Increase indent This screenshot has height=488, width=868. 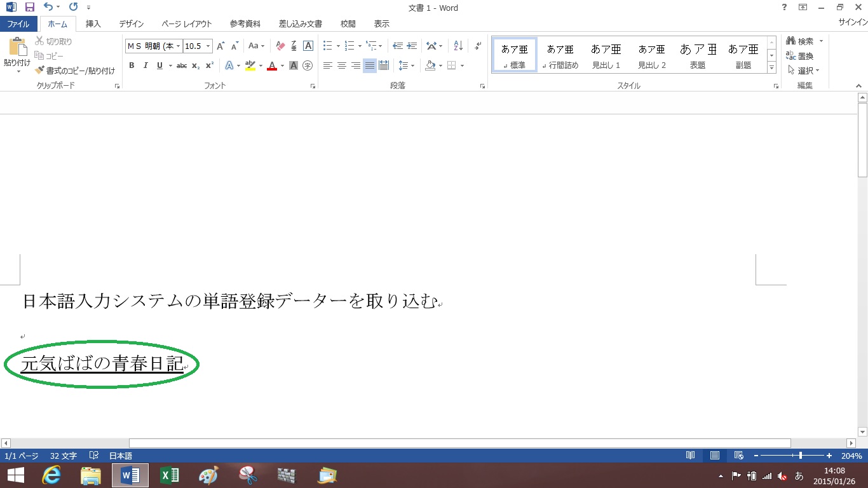tap(412, 46)
